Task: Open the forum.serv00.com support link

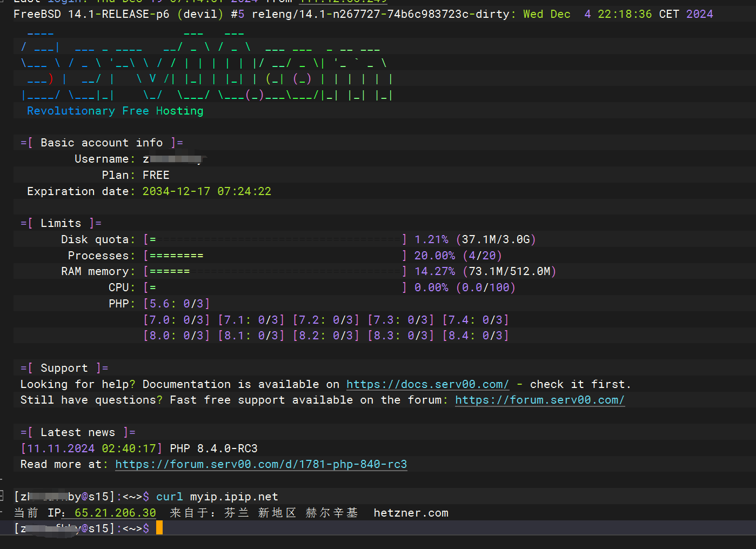Action: pyautogui.click(x=540, y=400)
